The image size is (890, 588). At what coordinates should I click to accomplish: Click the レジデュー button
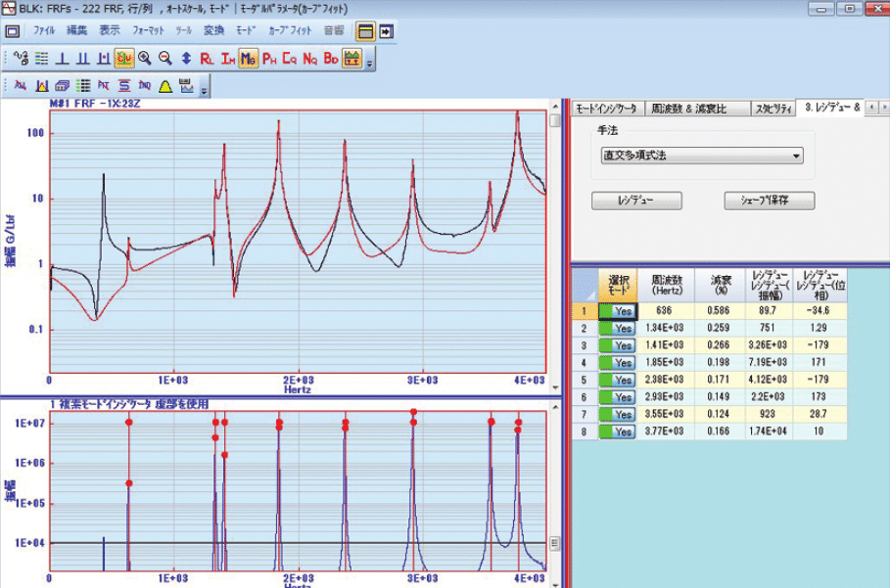tap(636, 201)
